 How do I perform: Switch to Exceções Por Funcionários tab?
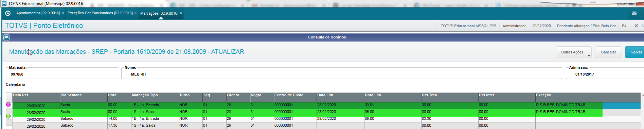100,13
